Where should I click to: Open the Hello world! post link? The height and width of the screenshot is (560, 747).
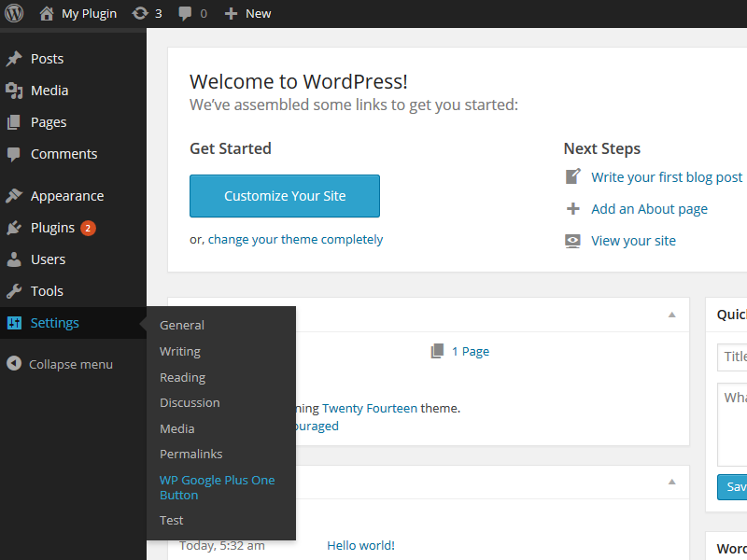click(x=360, y=545)
